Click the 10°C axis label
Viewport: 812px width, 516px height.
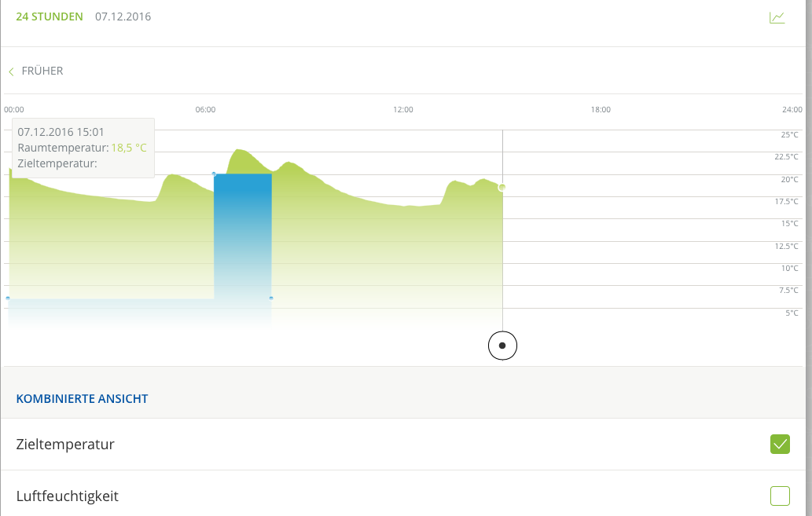pos(790,268)
